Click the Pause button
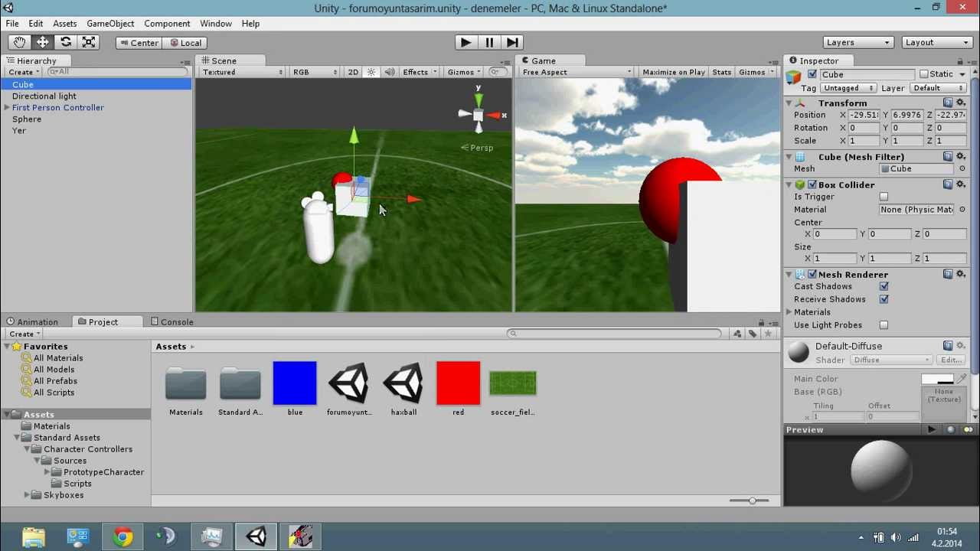980x551 pixels. pyautogui.click(x=489, y=43)
